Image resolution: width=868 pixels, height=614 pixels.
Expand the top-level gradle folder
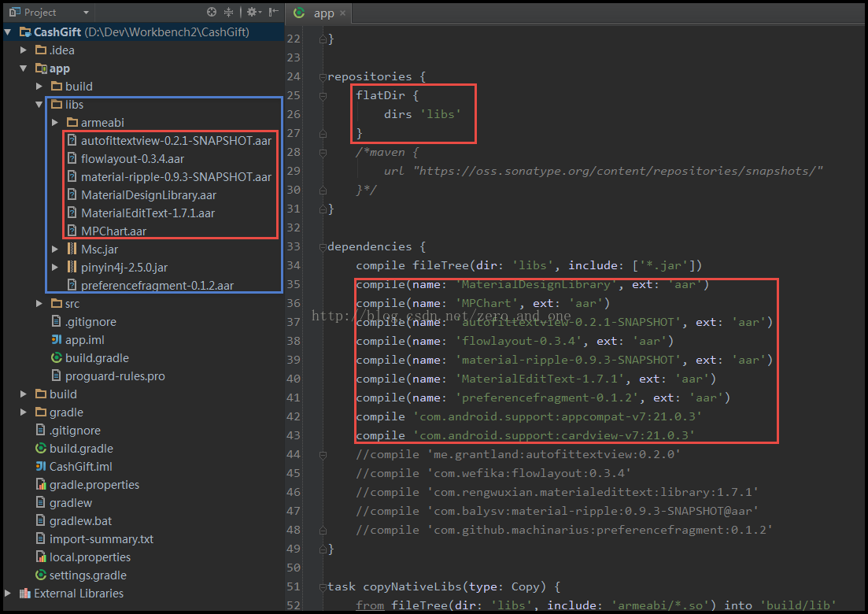tap(24, 412)
